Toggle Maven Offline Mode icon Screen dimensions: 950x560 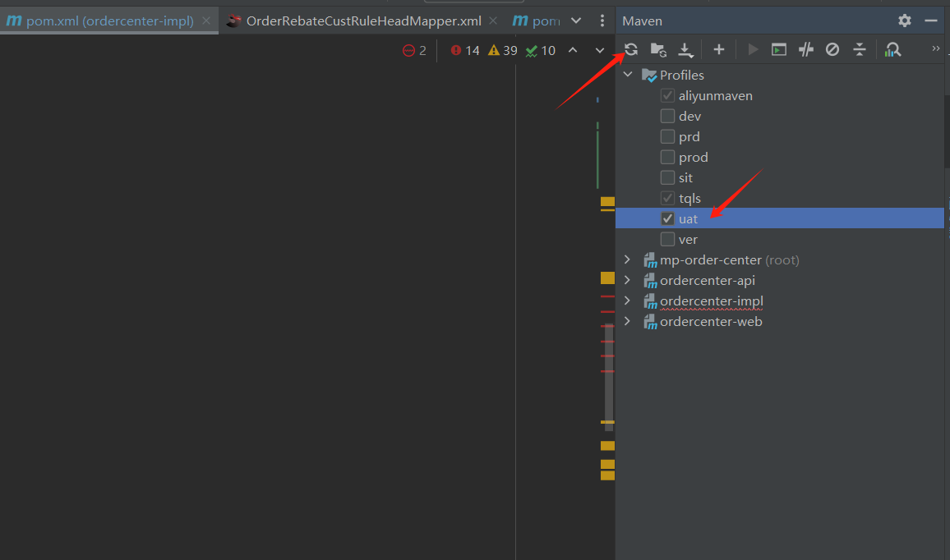pyautogui.click(x=805, y=49)
